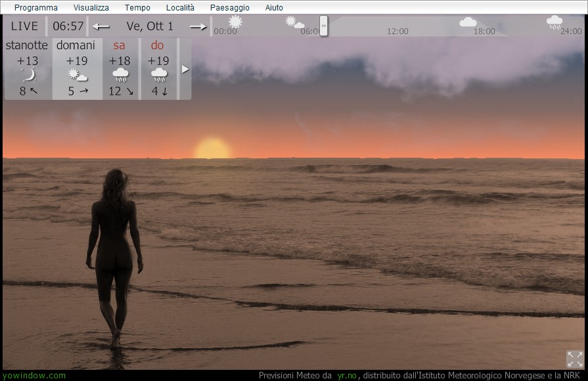Select the sa (Saturday) forecast tab
Viewport: 588px width, 381px height.
click(120, 69)
